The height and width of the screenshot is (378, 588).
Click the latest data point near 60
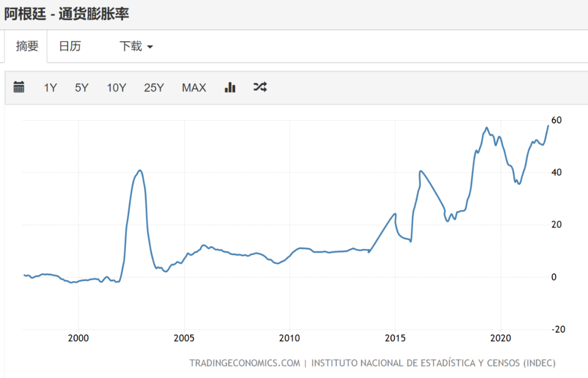click(548, 126)
